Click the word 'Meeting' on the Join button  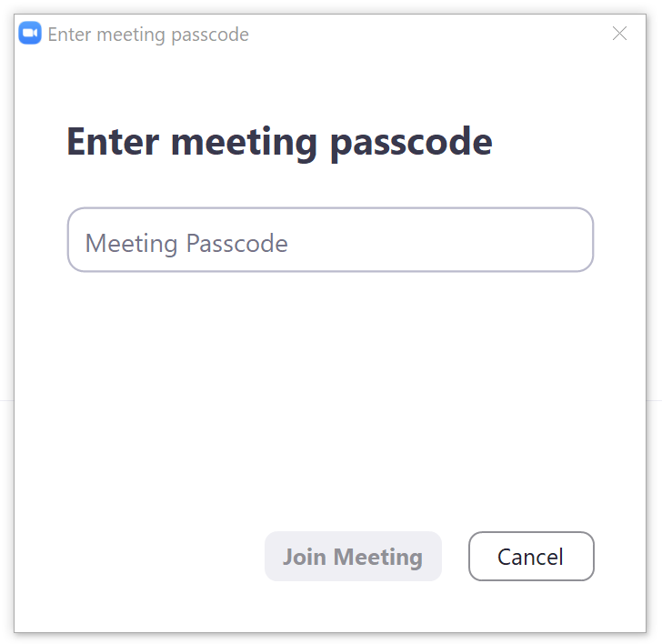click(x=378, y=558)
